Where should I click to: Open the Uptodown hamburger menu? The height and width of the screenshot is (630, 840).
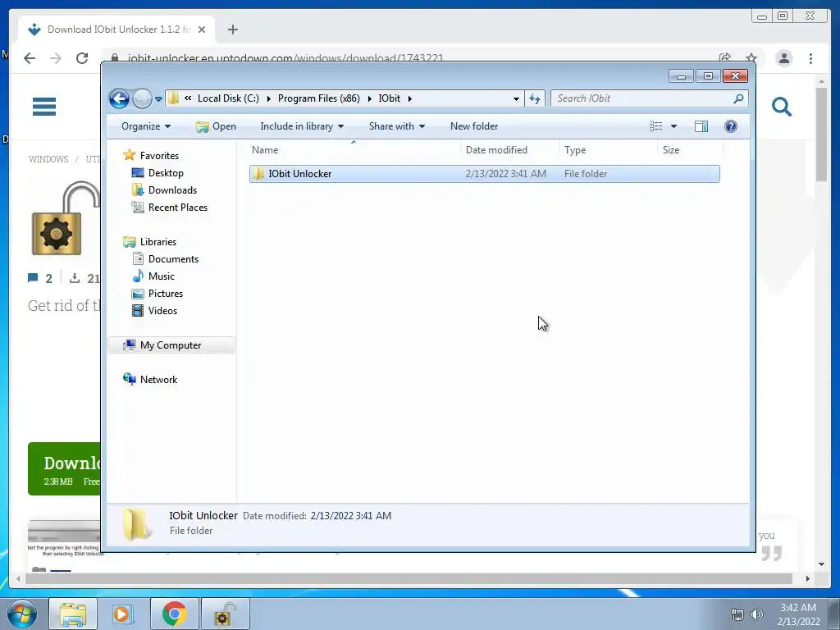tap(44, 107)
